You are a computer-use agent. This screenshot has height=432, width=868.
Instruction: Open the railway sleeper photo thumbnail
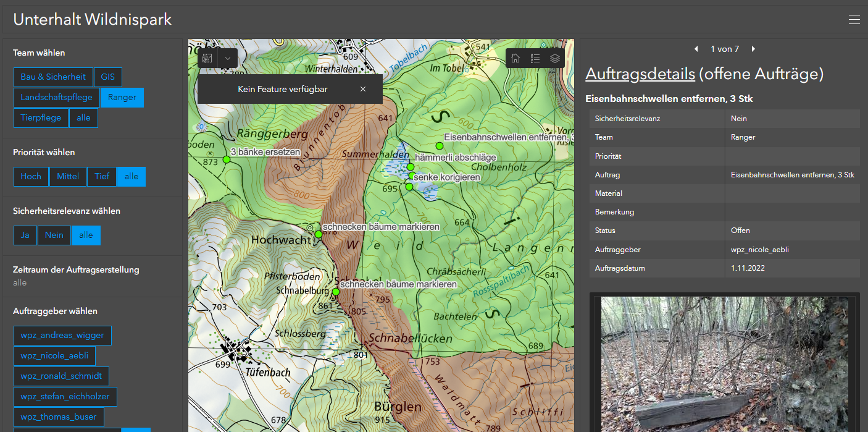coord(725,364)
